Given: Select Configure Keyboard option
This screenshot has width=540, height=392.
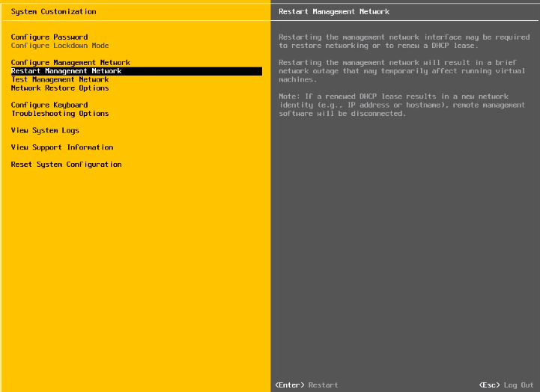Looking at the screenshot, I should click(x=49, y=105).
